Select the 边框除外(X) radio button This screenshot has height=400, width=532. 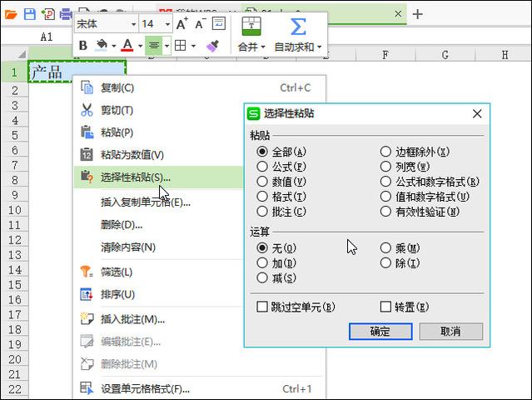(x=385, y=152)
